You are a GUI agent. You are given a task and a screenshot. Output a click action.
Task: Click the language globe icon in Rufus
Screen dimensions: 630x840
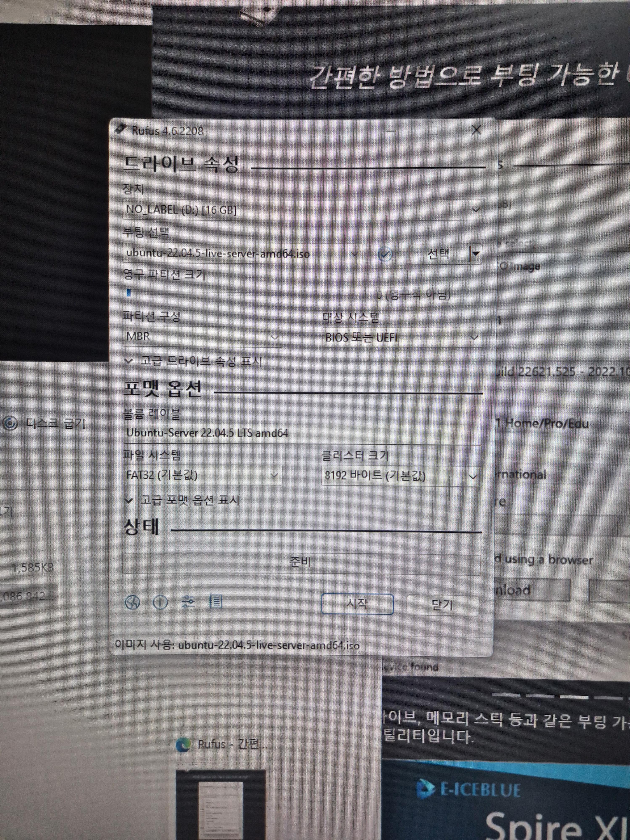click(132, 602)
